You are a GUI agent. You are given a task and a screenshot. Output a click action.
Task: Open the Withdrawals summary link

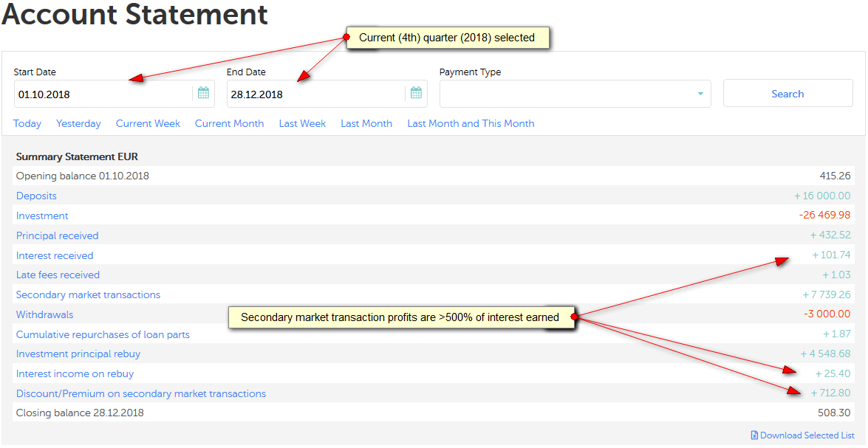(44, 315)
